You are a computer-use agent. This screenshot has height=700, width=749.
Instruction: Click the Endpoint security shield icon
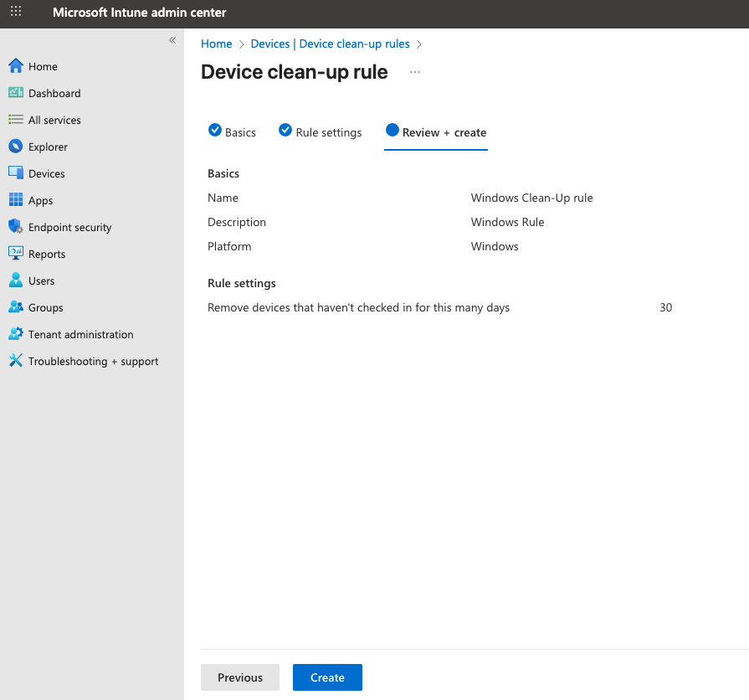tap(15, 227)
